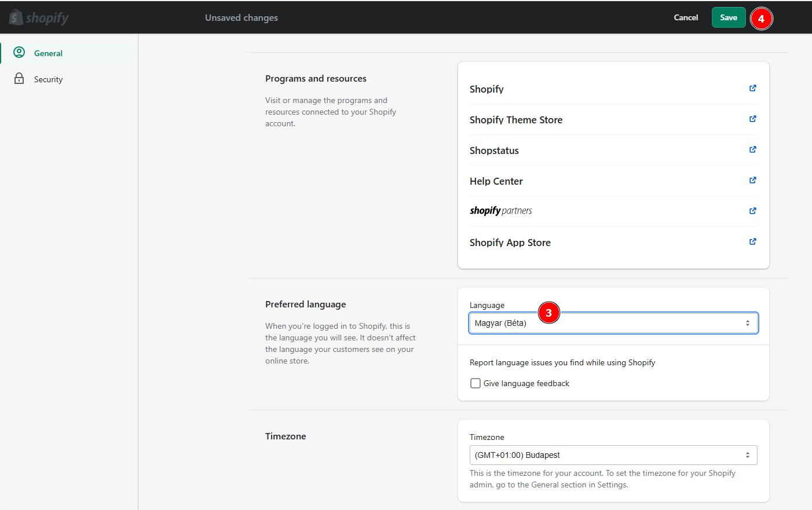The height and width of the screenshot is (510, 812).
Task: Open external link icon for Shopify App Store
Action: 752,241
